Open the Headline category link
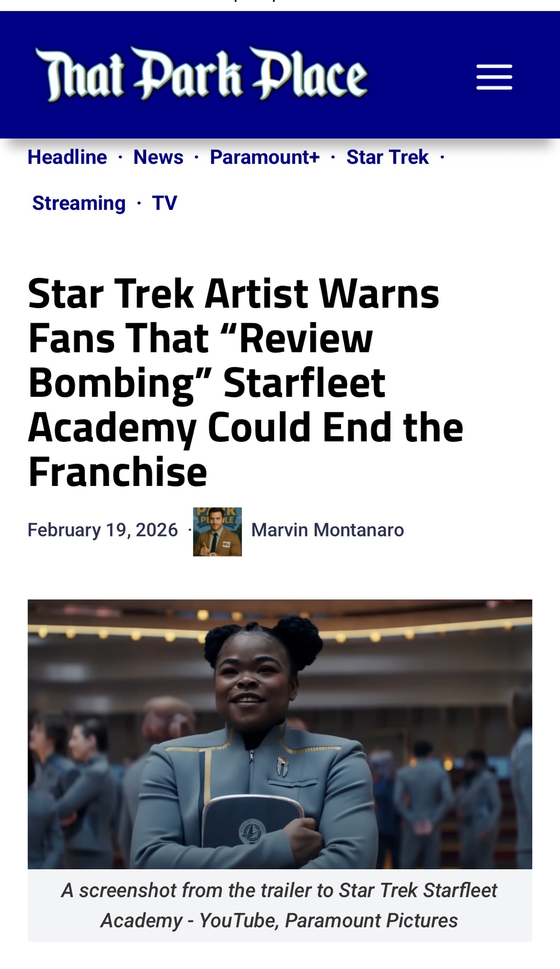Screen dimensions: 560x969 (67, 157)
